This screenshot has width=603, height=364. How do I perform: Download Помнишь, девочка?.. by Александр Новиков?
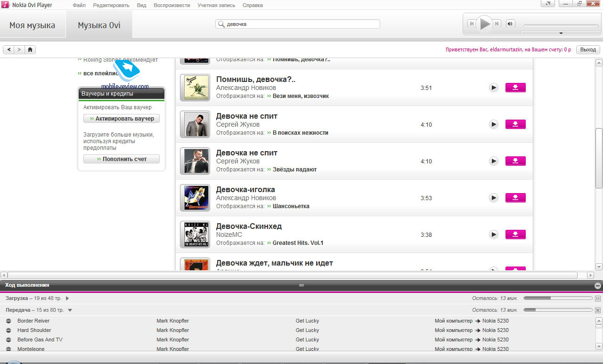[x=515, y=88]
